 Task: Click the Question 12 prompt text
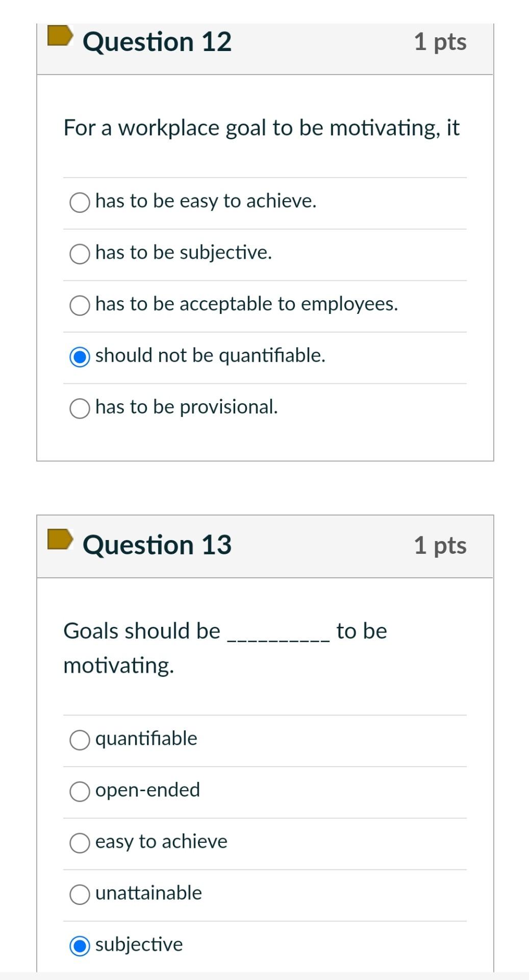click(261, 128)
